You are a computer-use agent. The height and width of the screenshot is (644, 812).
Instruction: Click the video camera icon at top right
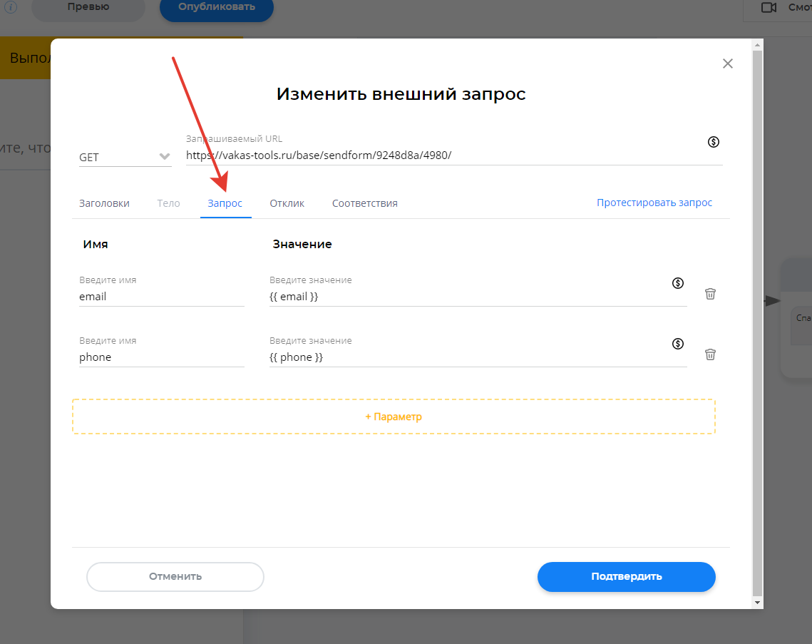769,7
